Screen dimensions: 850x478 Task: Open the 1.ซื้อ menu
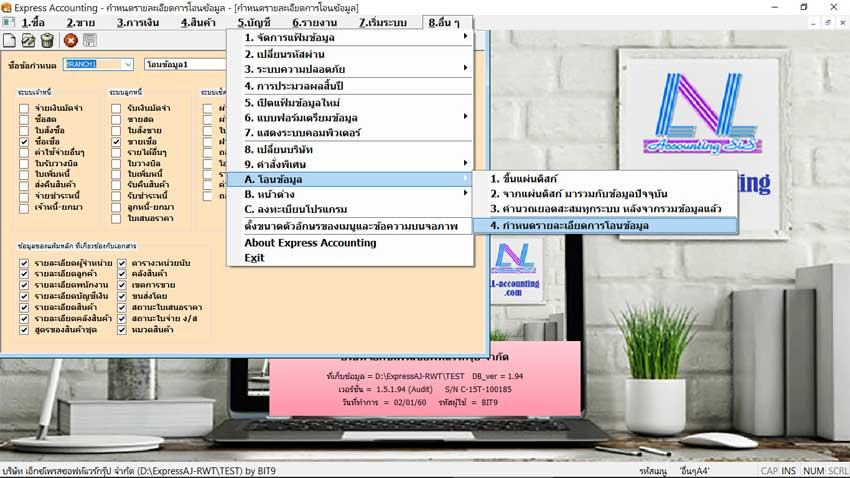point(33,23)
